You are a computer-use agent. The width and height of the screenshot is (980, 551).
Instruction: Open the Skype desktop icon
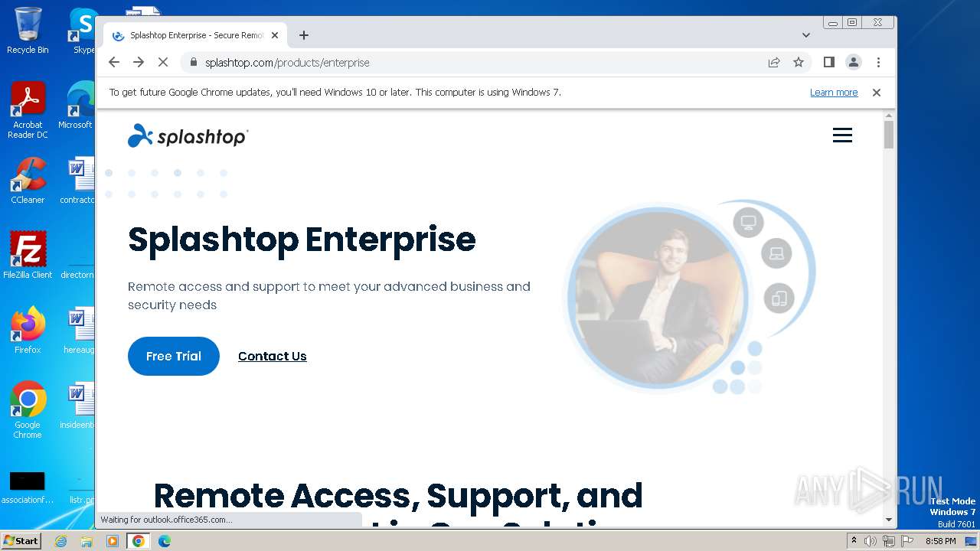point(83,31)
